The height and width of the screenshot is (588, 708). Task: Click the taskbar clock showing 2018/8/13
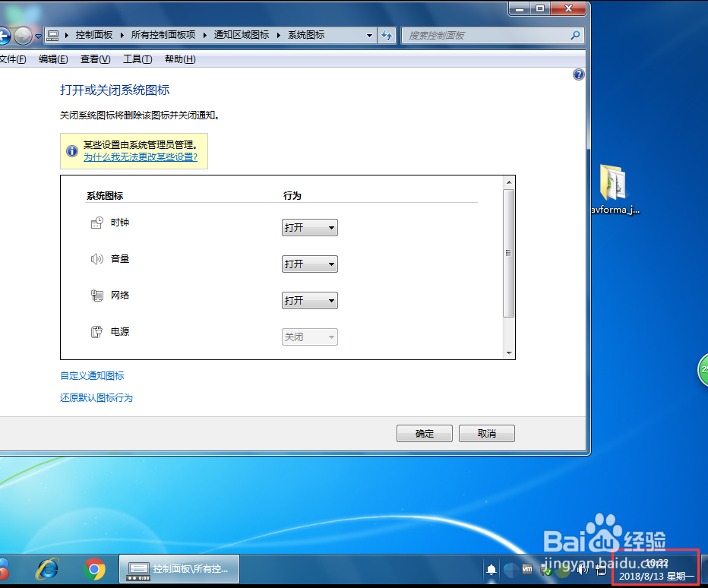(656, 570)
